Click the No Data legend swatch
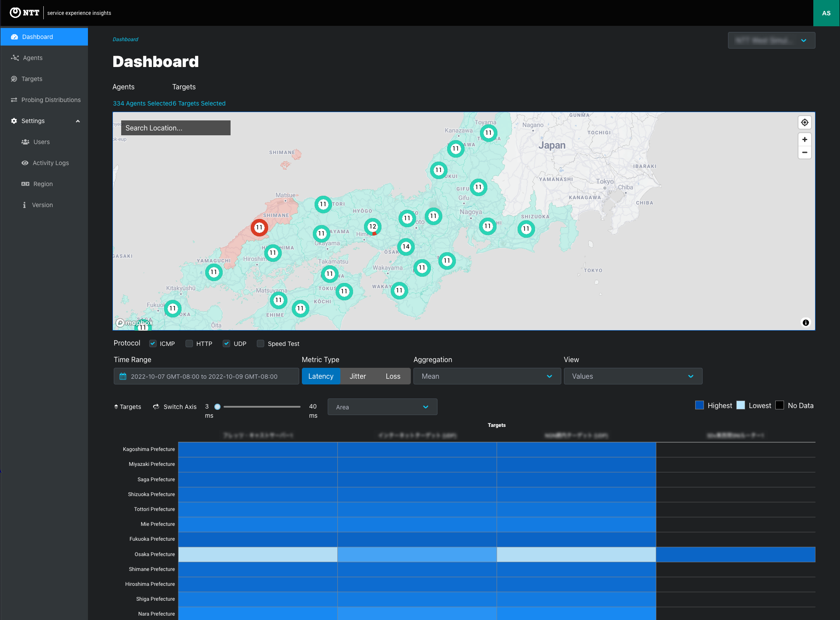 click(x=780, y=405)
